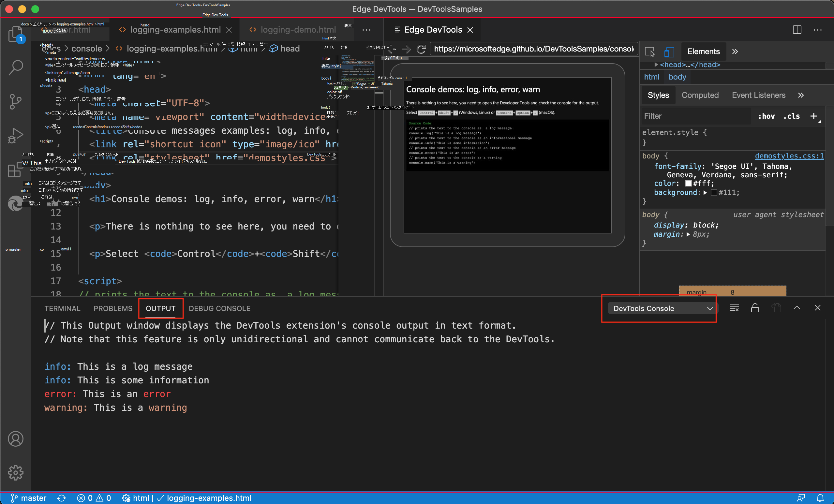Toggle the .cls class editor in Styles
The height and width of the screenshot is (504, 834).
click(x=792, y=116)
